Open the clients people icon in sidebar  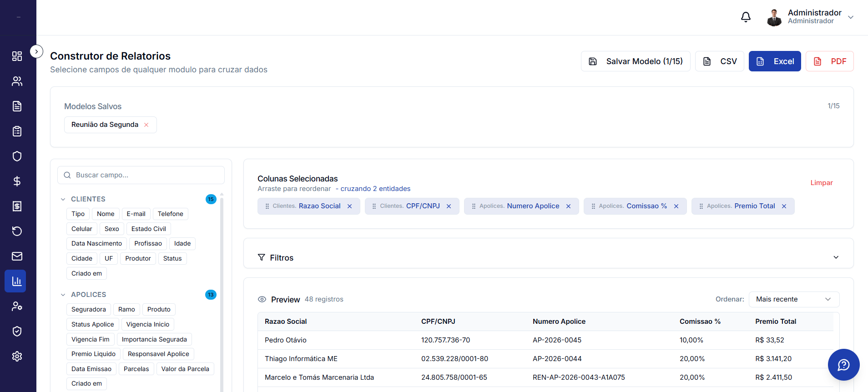tap(17, 81)
